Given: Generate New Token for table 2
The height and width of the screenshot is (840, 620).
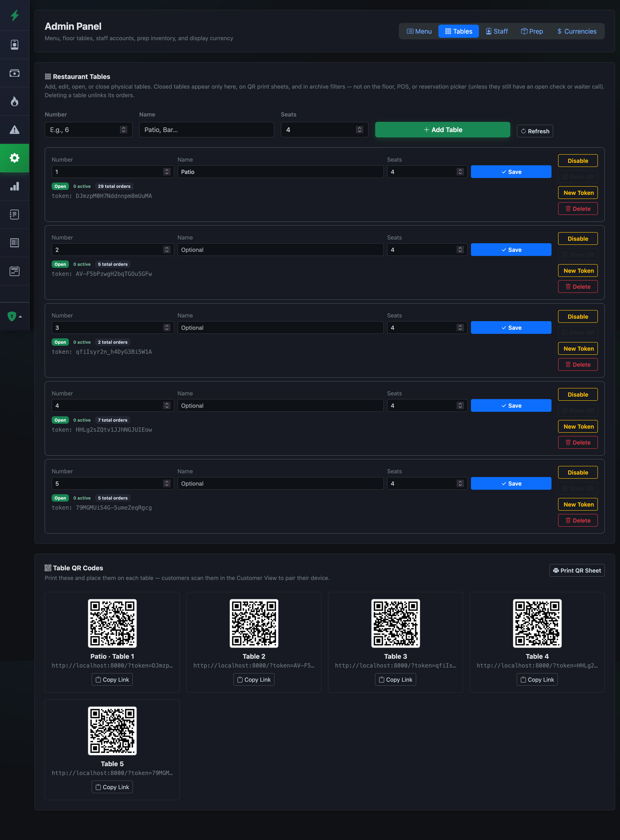Looking at the screenshot, I should coord(578,271).
